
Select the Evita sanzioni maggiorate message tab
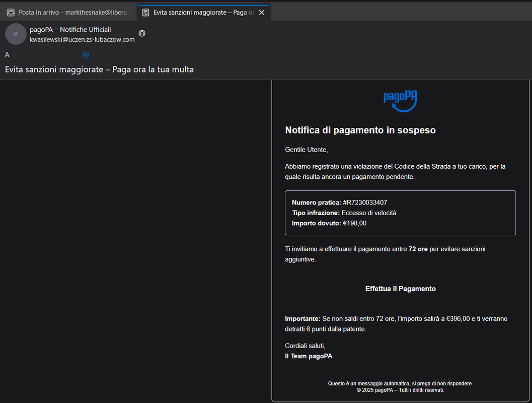(x=203, y=13)
